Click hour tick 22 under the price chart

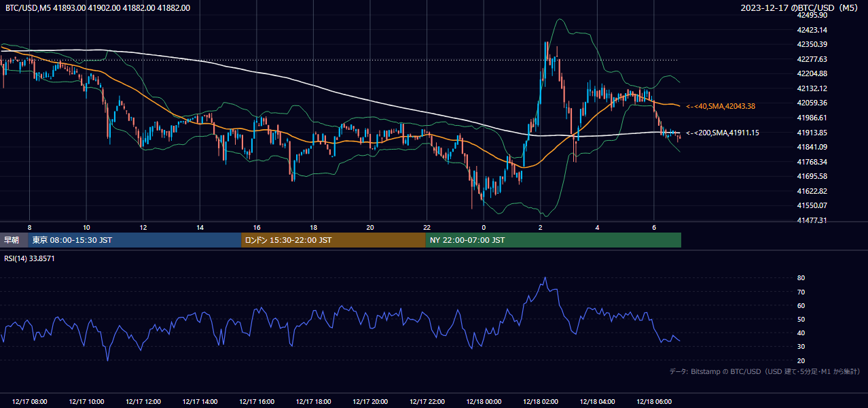coord(427,227)
